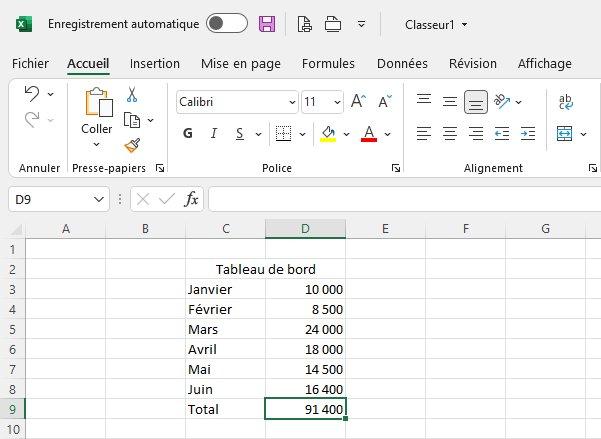Click the decrease font size icon

click(385, 101)
